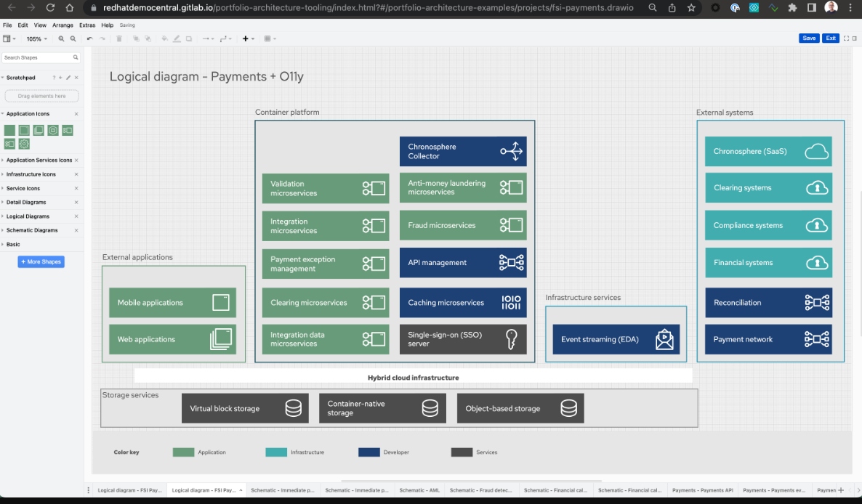Toggle the format panel icon beside fullscreen
Screen dimensions: 862x504
pos(855,38)
